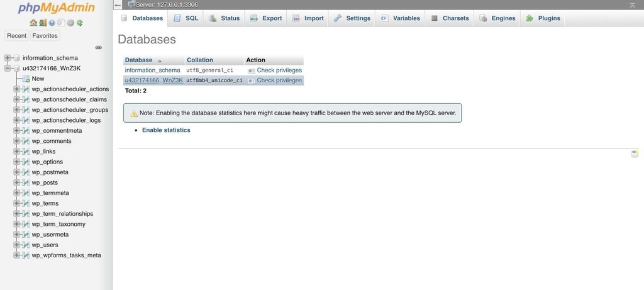Open the blue question mark documentation icon
Screen dimensions: 644x290
tap(52, 23)
